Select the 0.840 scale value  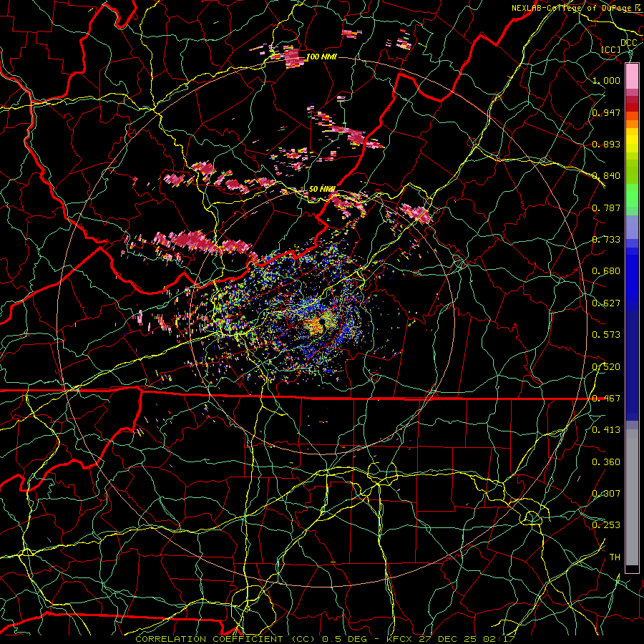(x=606, y=176)
